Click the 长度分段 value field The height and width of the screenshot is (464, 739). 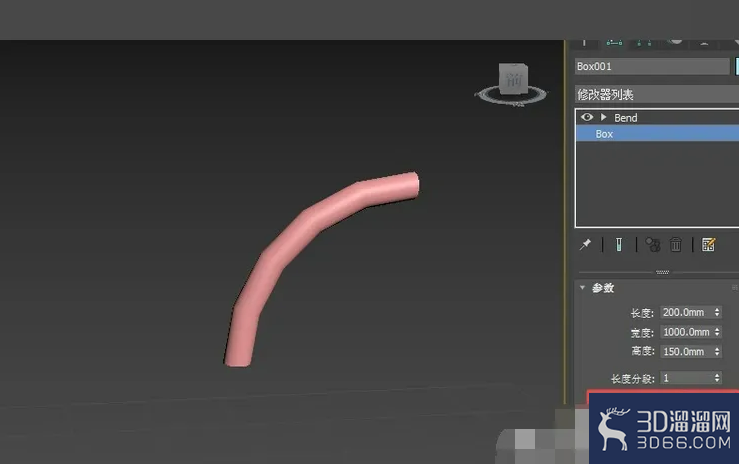tap(686, 378)
